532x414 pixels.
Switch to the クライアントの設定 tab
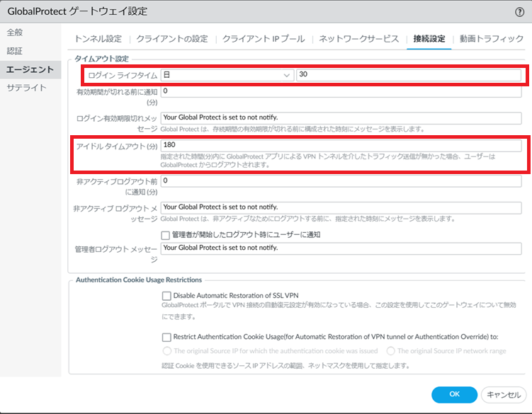172,39
